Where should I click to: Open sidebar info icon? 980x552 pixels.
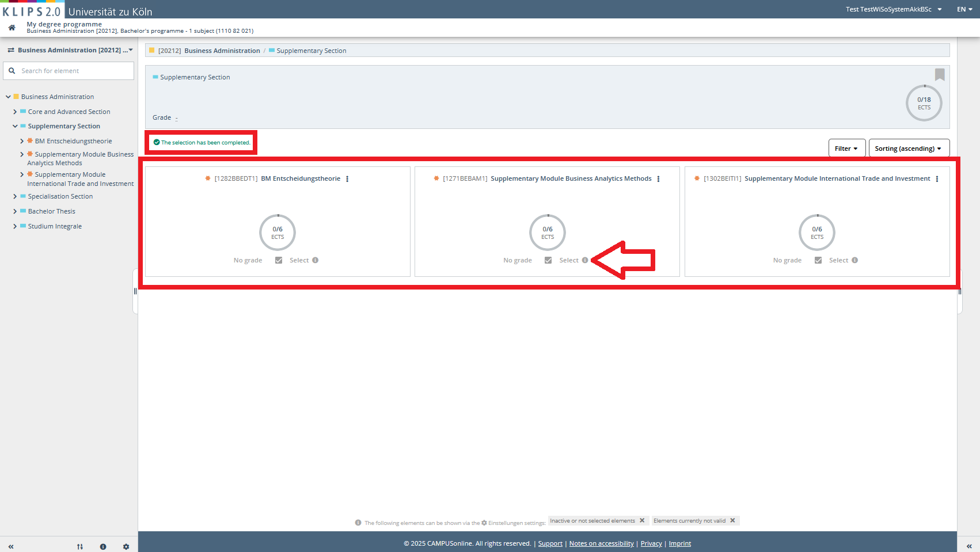103,547
